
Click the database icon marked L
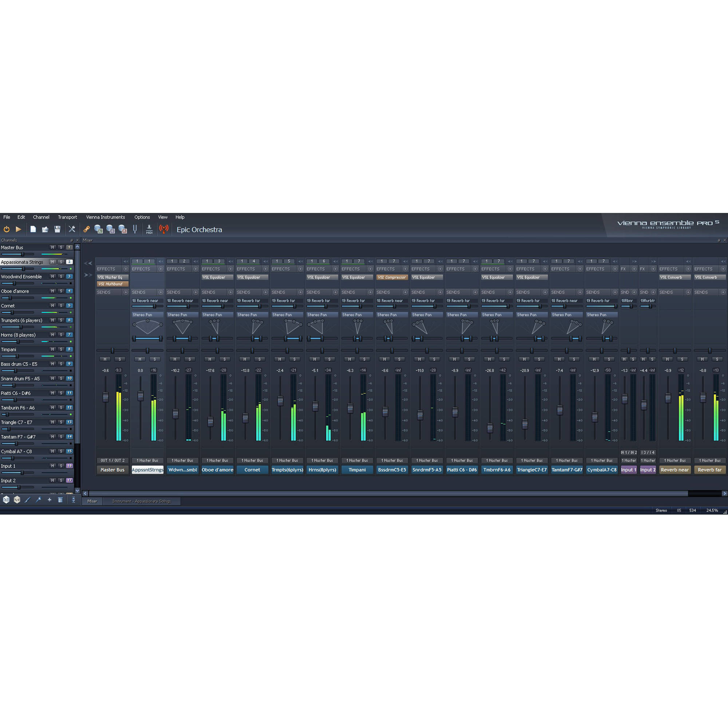[98, 229]
